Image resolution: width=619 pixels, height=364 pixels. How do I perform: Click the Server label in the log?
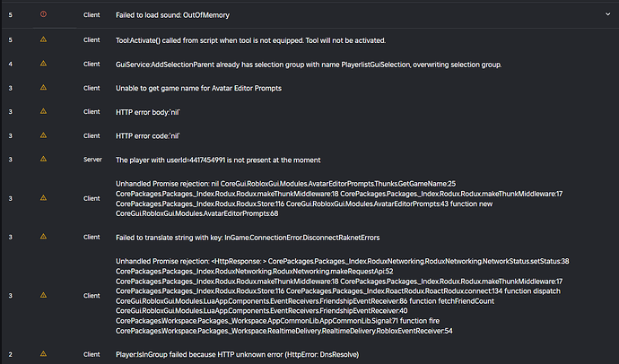tap(92, 160)
